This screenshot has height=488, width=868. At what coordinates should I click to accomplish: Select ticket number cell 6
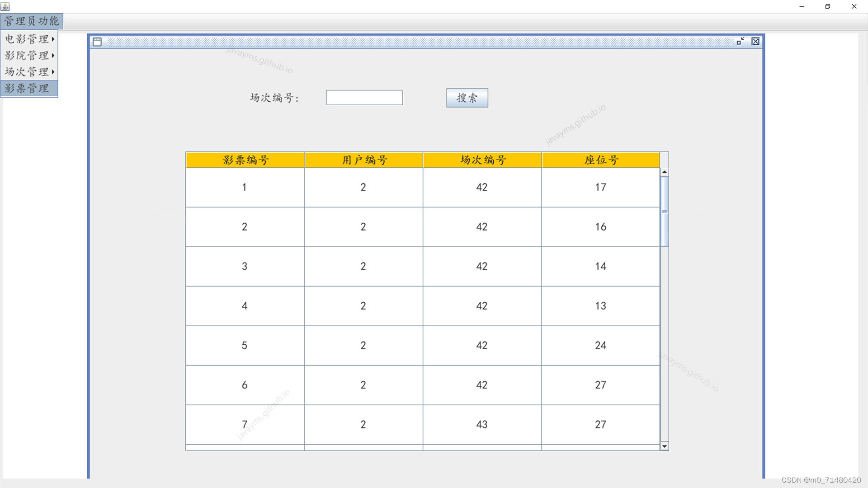(x=245, y=385)
